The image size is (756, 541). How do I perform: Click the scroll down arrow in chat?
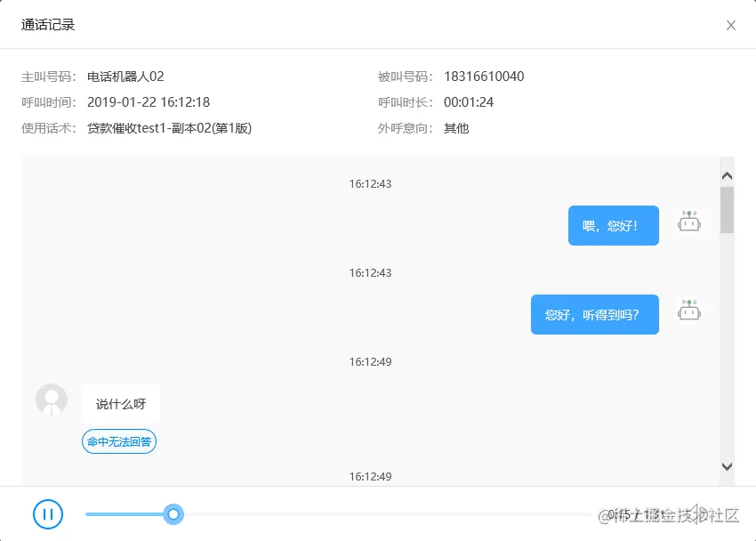[727, 466]
